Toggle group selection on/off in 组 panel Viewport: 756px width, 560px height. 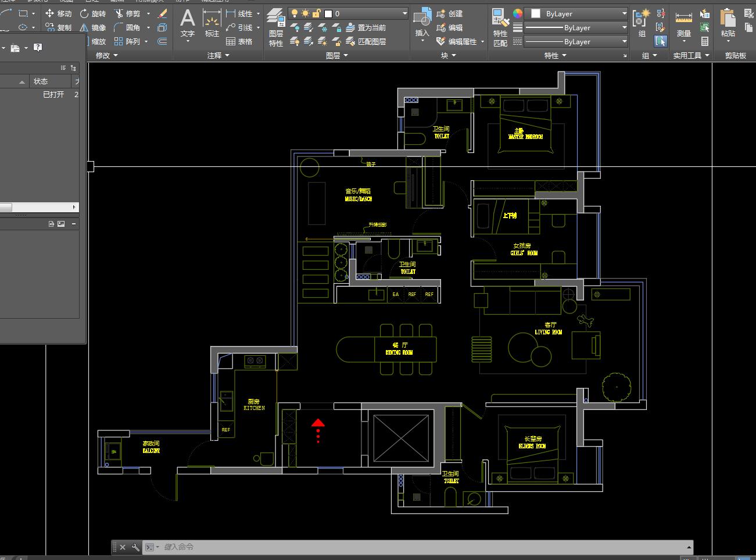661,41
